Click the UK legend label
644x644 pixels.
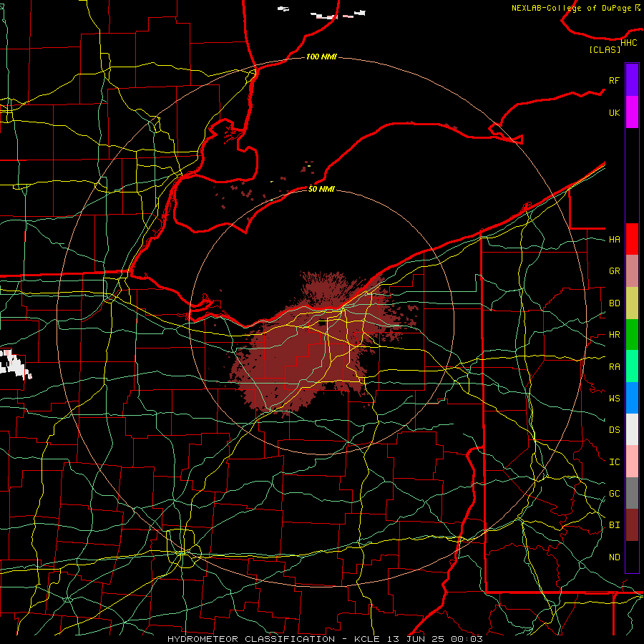pos(614,112)
